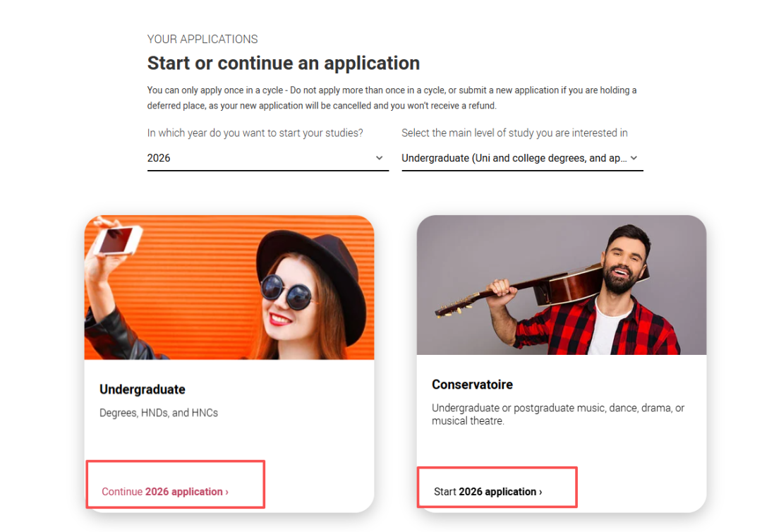Click the Undergraduate card heading
Screen dimensions: 762x532
pyautogui.click(x=143, y=389)
